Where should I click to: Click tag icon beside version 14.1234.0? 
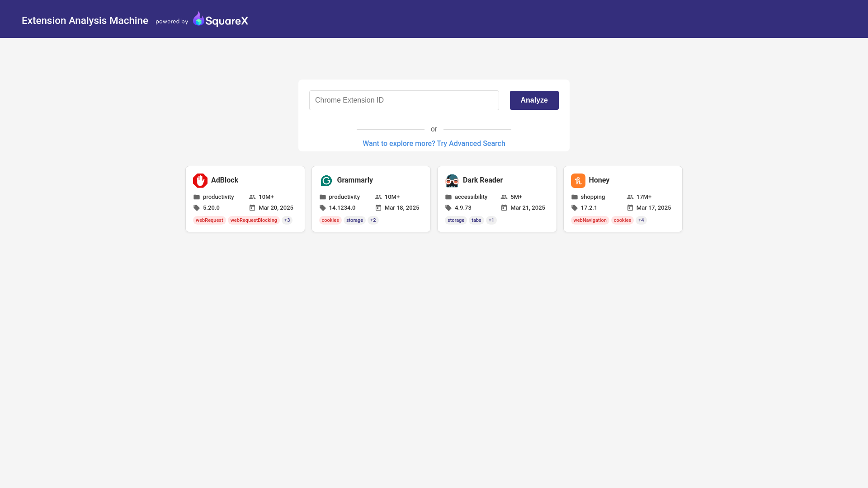click(x=323, y=208)
